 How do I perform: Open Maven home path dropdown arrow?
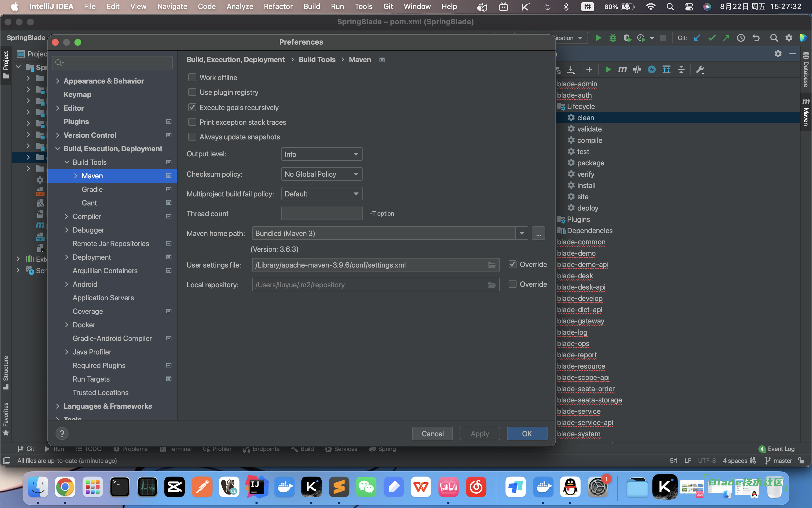pyautogui.click(x=522, y=233)
